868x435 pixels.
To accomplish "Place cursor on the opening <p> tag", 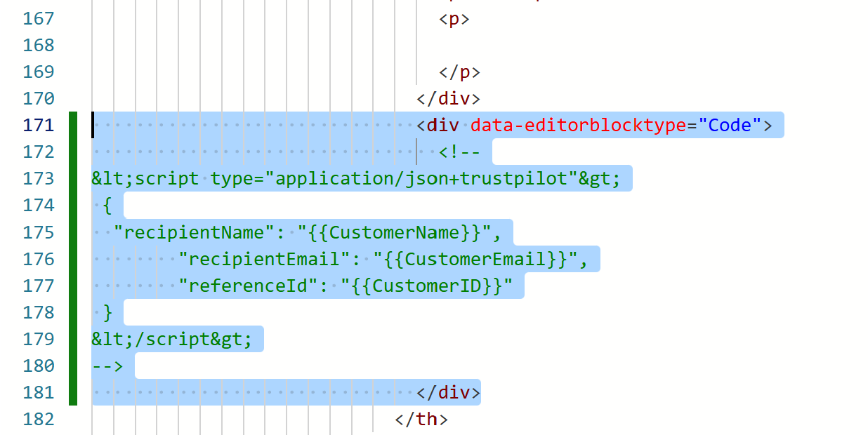I will (454, 19).
